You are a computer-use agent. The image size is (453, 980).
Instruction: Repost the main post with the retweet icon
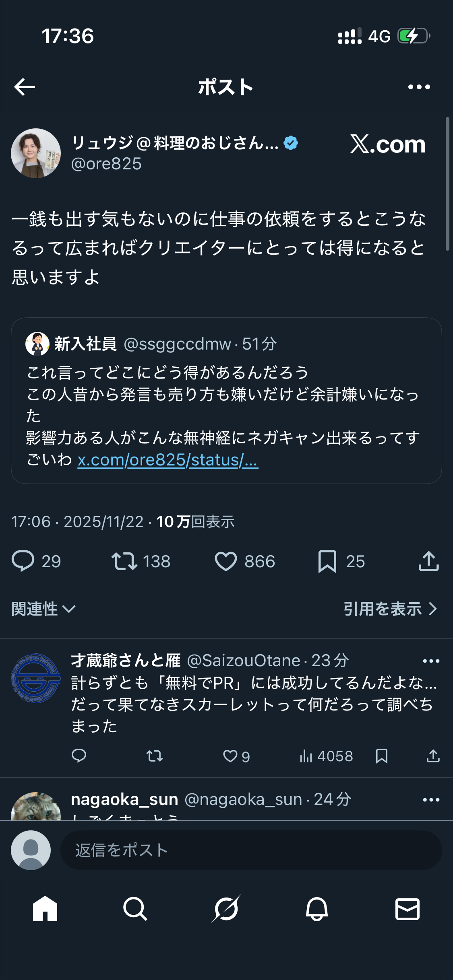click(124, 561)
